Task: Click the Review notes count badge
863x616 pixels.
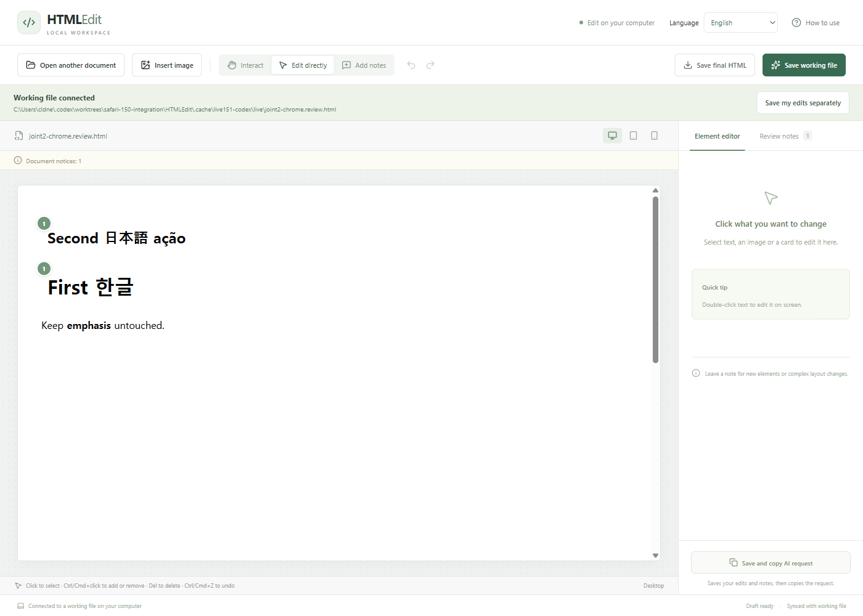Action: coord(808,136)
